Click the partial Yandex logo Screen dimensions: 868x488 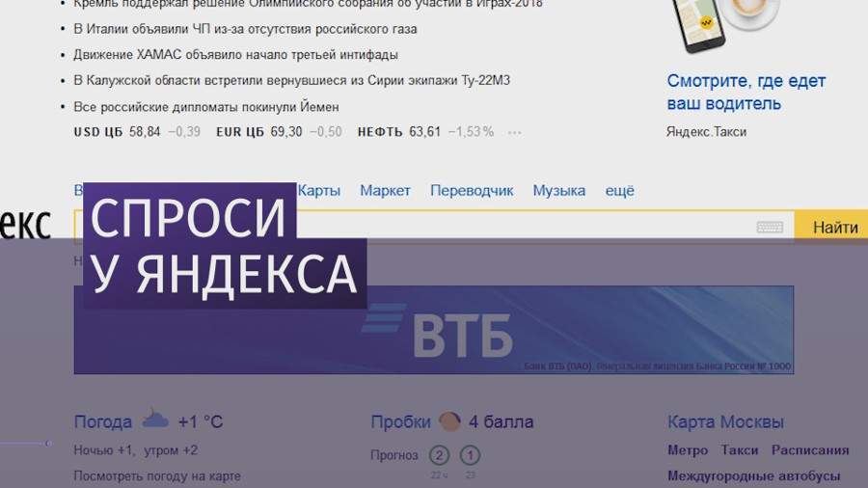(25, 224)
